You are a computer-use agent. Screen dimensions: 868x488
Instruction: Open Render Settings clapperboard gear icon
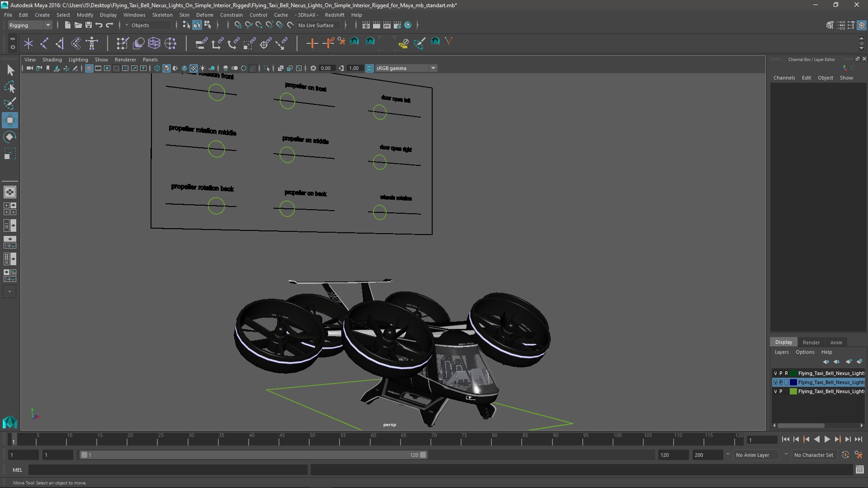click(x=397, y=25)
